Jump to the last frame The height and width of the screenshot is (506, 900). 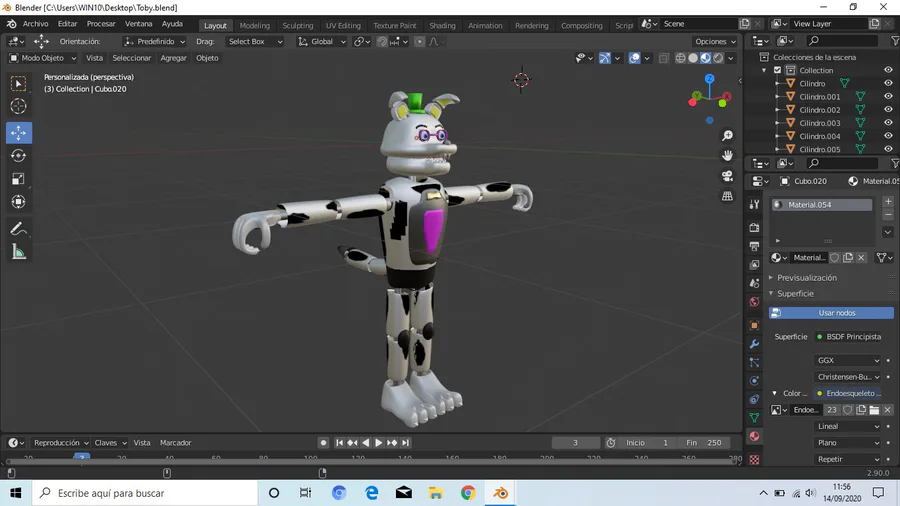[x=405, y=443]
